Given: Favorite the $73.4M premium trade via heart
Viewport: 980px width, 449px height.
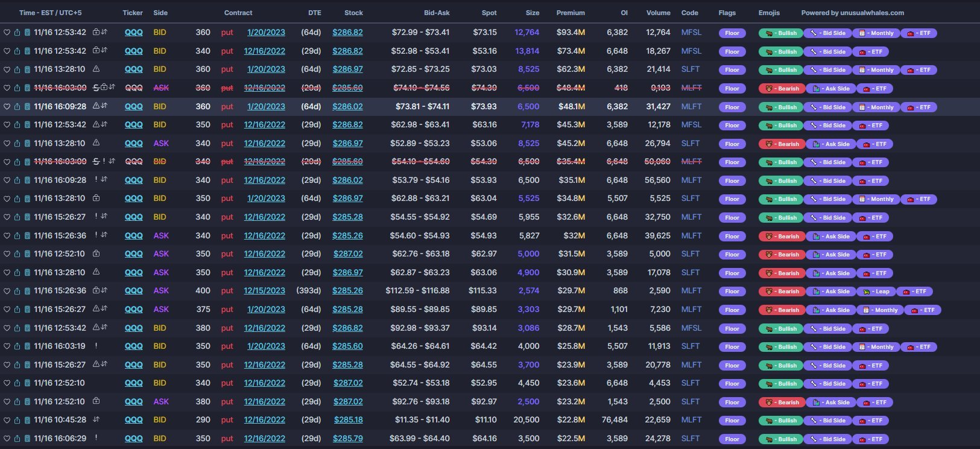Looking at the screenshot, I should click(x=7, y=51).
